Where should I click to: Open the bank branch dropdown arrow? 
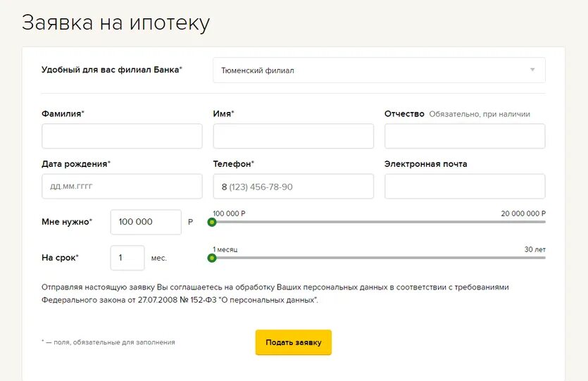[532, 70]
